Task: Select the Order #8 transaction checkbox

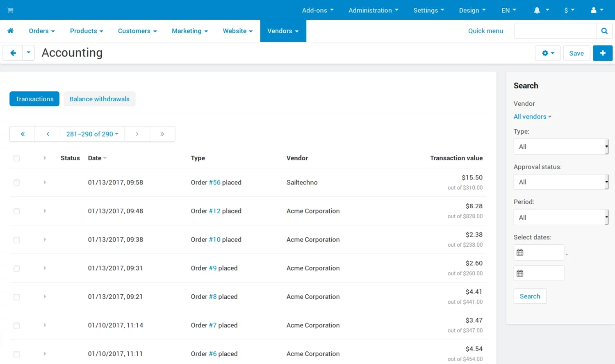Action: (16, 297)
